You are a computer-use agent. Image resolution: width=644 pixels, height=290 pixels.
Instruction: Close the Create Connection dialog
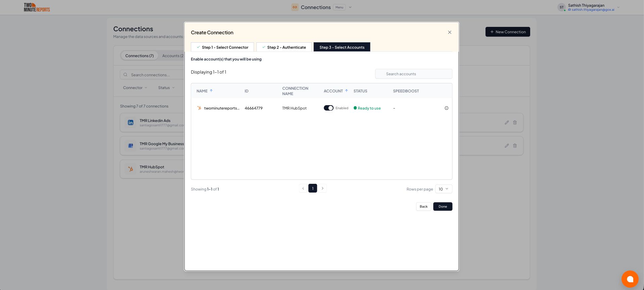click(449, 32)
